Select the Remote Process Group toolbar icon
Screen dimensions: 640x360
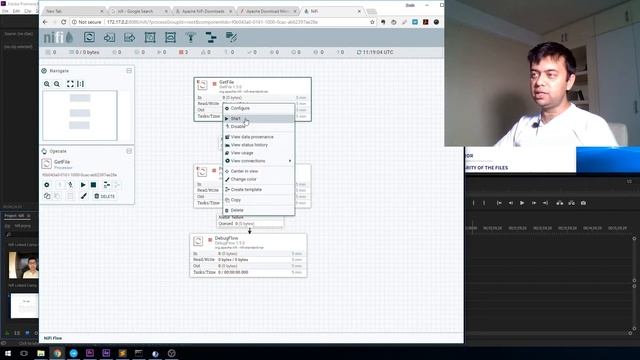170,38
